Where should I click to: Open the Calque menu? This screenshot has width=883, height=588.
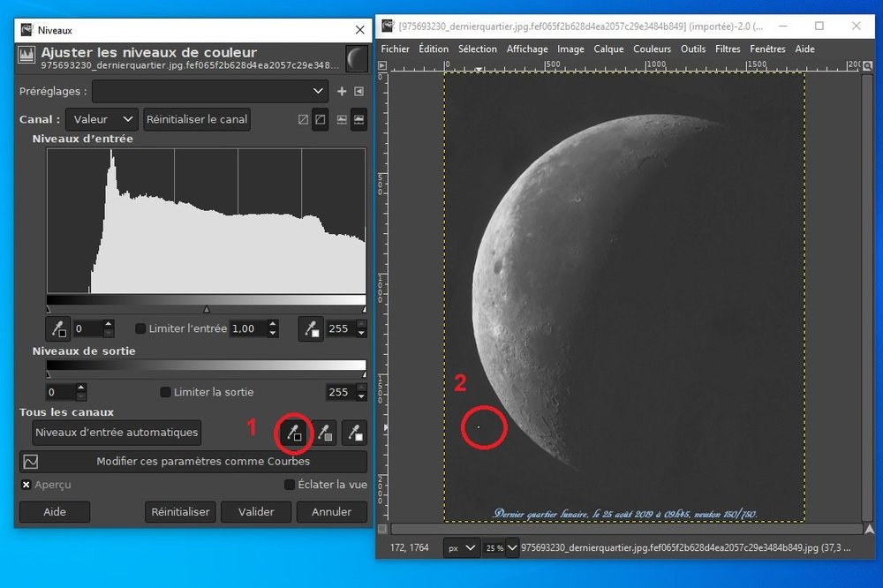click(x=608, y=49)
